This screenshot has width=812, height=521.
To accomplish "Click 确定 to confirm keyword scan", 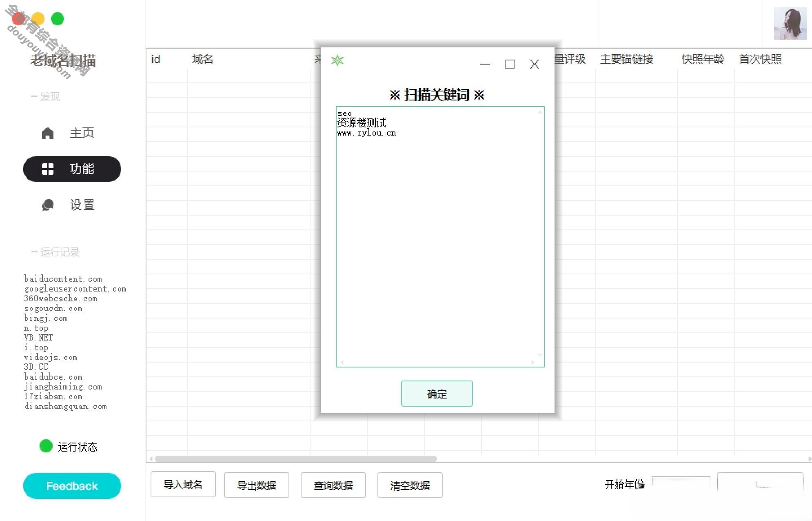I will [437, 393].
